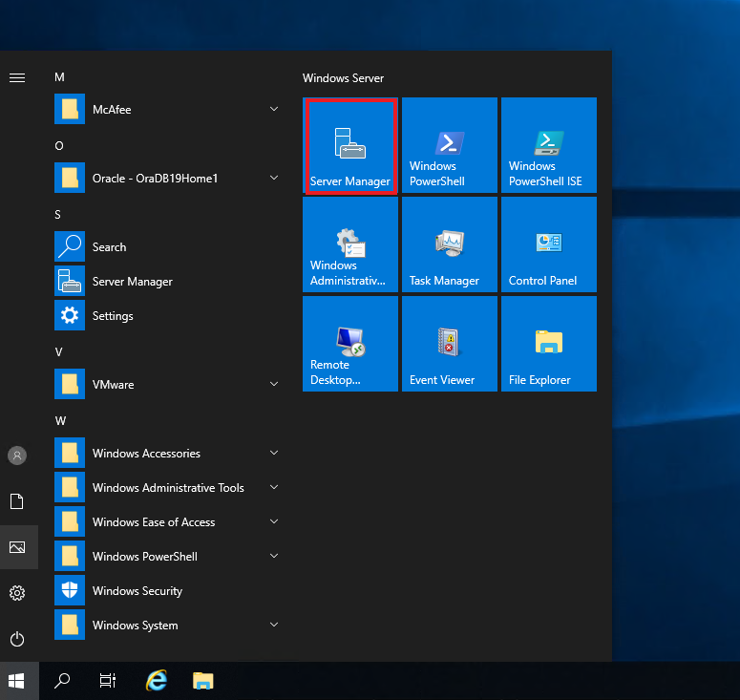The width and height of the screenshot is (740, 700).
Task: Click the Oracle - OraDB19Home1 label
Action: (156, 179)
